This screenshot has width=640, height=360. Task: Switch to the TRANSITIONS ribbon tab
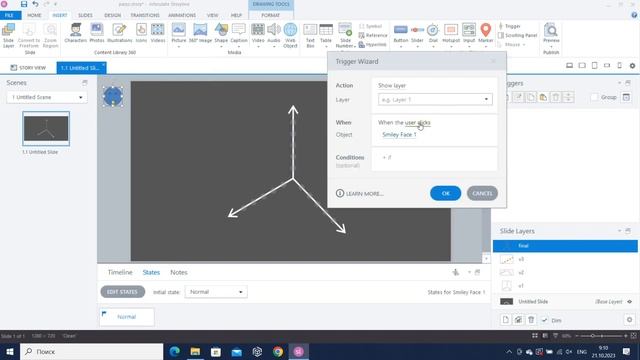click(x=145, y=15)
